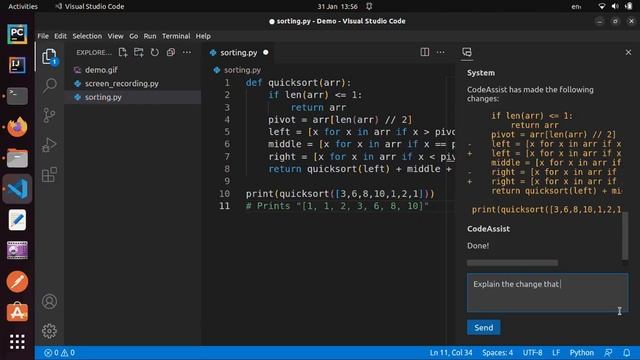Open Terminal from the dock

click(17, 96)
